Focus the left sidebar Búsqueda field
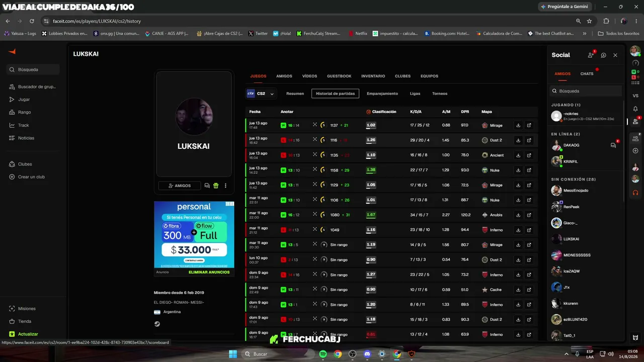Image resolution: width=644 pixels, height=362 pixels. pos(34,69)
